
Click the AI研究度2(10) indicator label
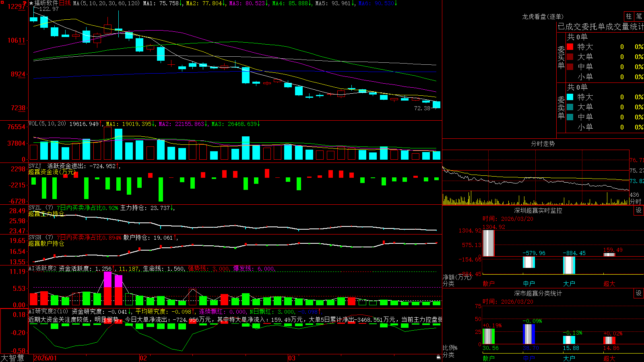[48, 311]
